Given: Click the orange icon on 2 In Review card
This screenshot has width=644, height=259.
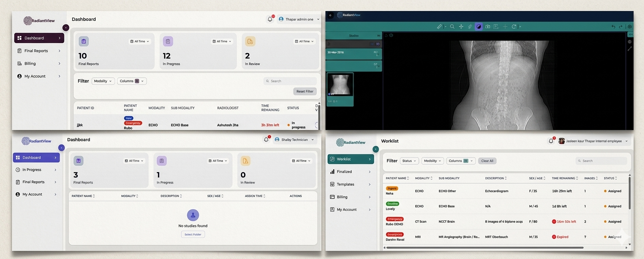Looking at the screenshot, I should (250, 41).
